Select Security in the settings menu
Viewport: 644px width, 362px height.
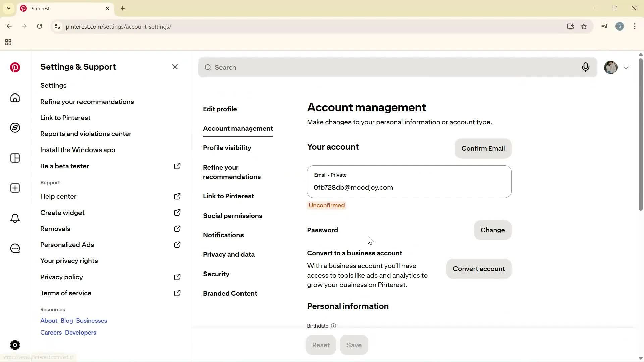[x=216, y=274]
